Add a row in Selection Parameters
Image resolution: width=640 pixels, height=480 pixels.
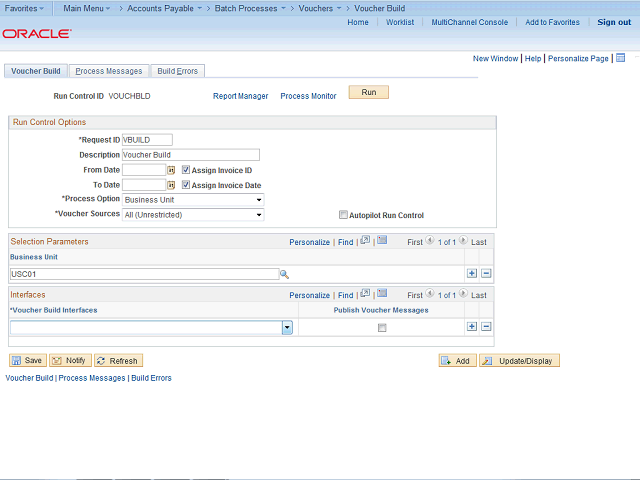coord(472,273)
